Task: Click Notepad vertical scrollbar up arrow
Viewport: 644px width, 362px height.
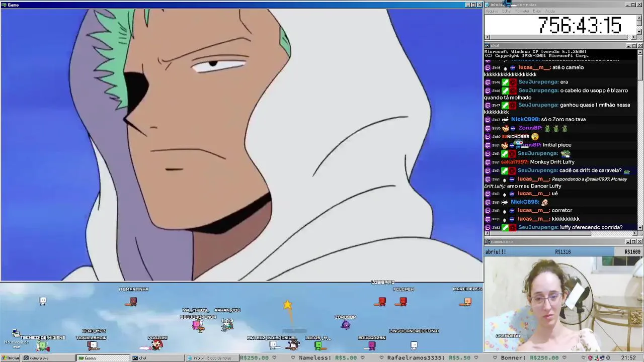Action: click(x=639, y=17)
